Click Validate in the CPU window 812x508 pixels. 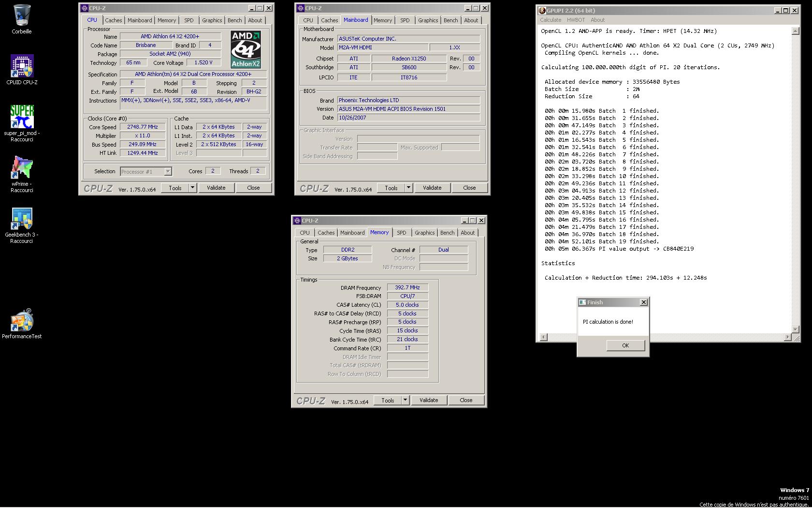coord(216,188)
